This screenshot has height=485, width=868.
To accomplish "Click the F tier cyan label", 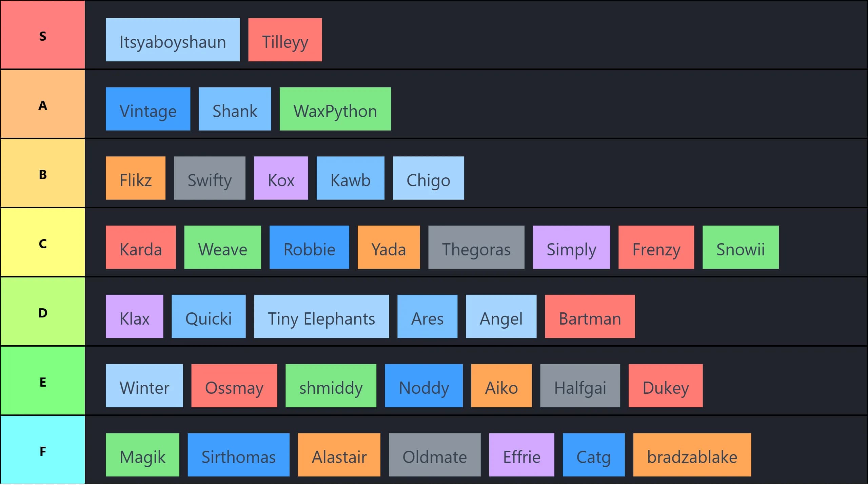I will point(43,450).
